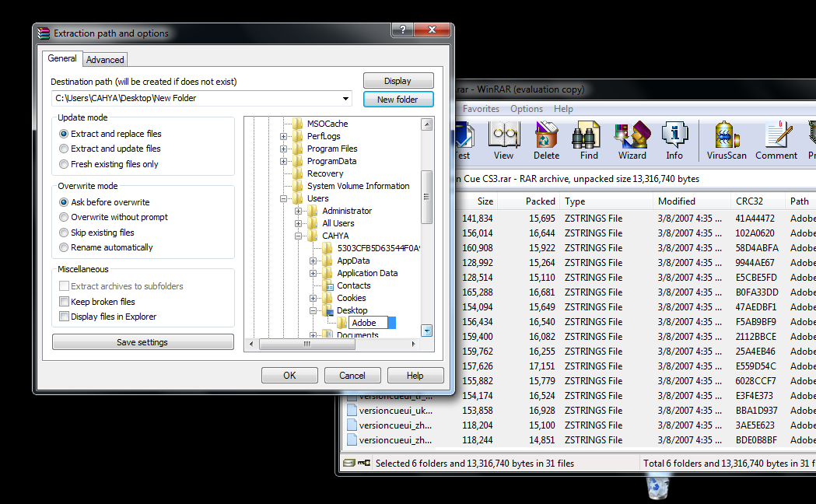816x504 pixels.
Task: Click the Save settings button
Action: point(142,342)
